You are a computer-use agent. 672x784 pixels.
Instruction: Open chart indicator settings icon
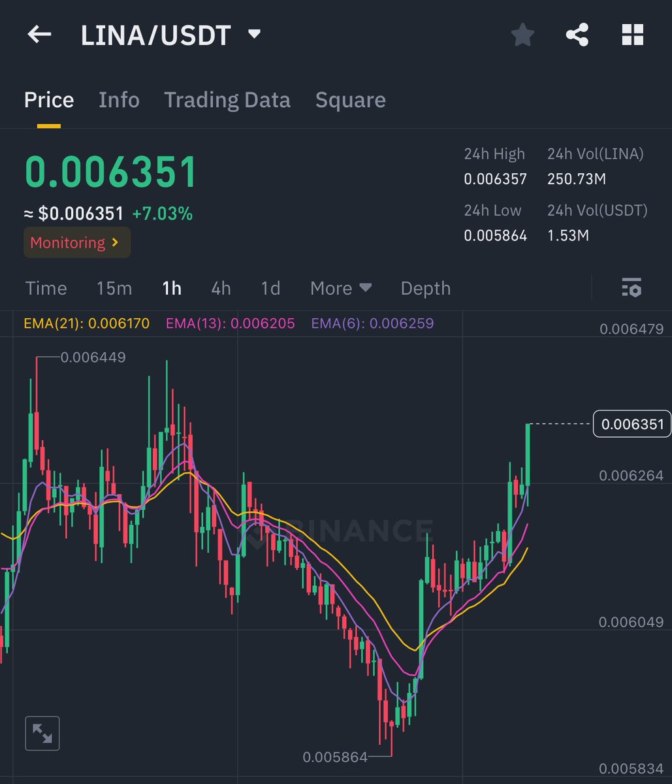632,287
